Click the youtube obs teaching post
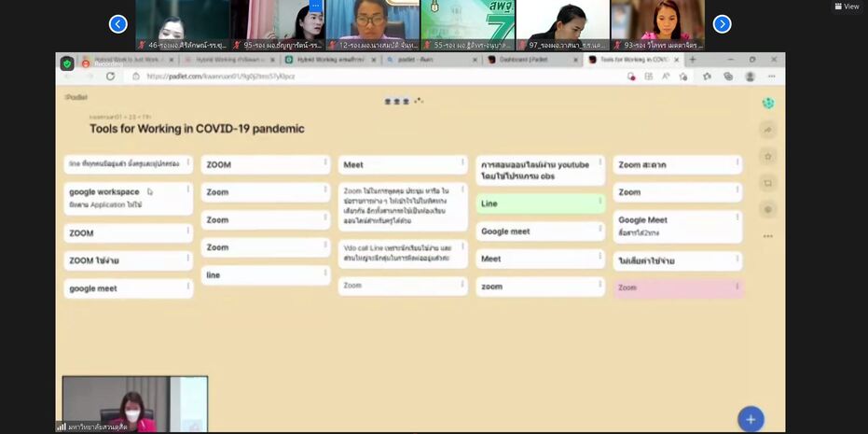868x434 pixels. pyautogui.click(x=541, y=170)
